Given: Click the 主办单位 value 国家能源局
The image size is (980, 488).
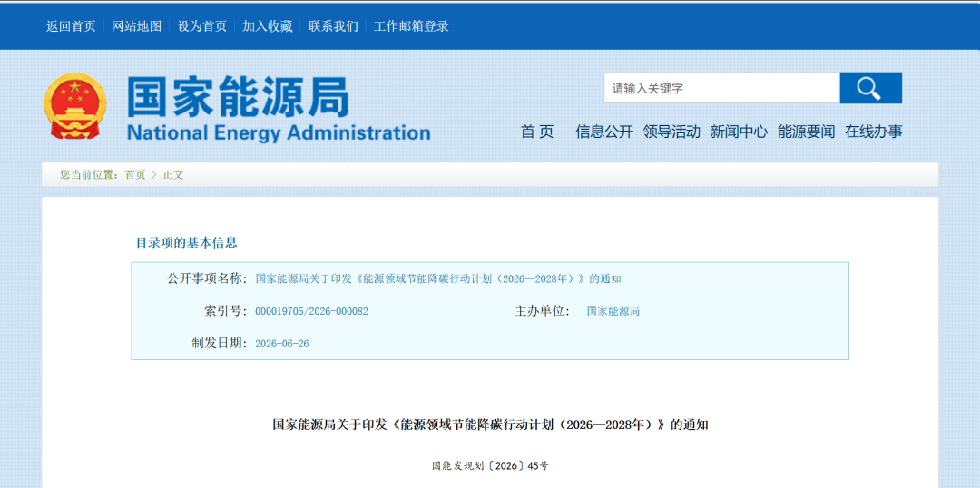Looking at the screenshot, I should 613,311.
